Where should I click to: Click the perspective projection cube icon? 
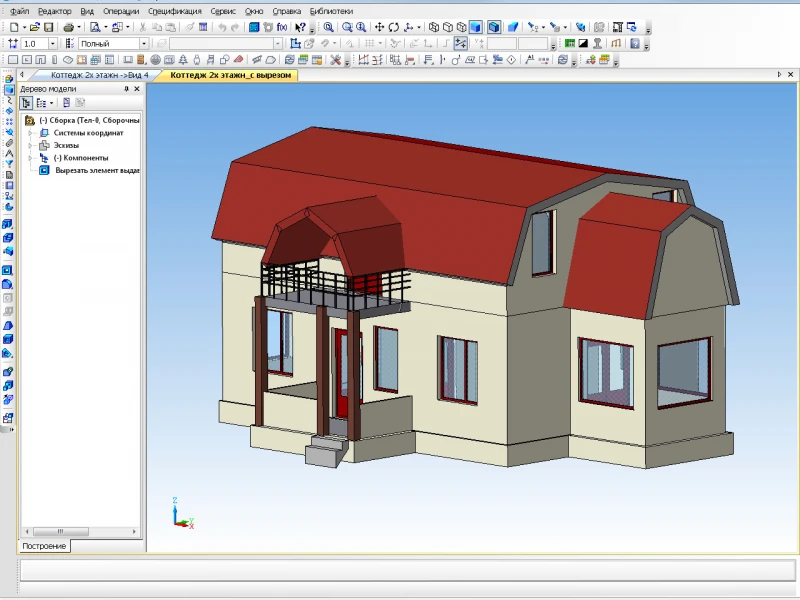[x=514, y=27]
